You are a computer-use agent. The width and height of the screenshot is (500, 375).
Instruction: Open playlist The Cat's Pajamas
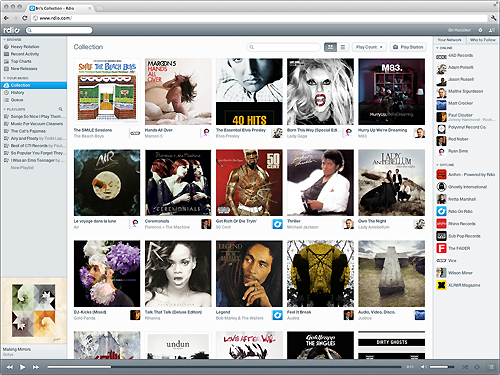coord(28,131)
